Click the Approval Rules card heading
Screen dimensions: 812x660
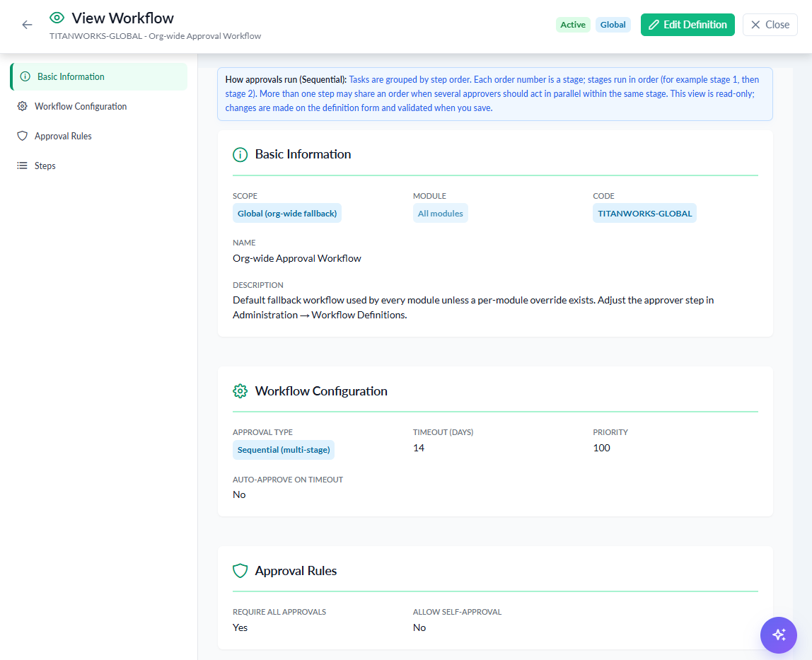296,571
